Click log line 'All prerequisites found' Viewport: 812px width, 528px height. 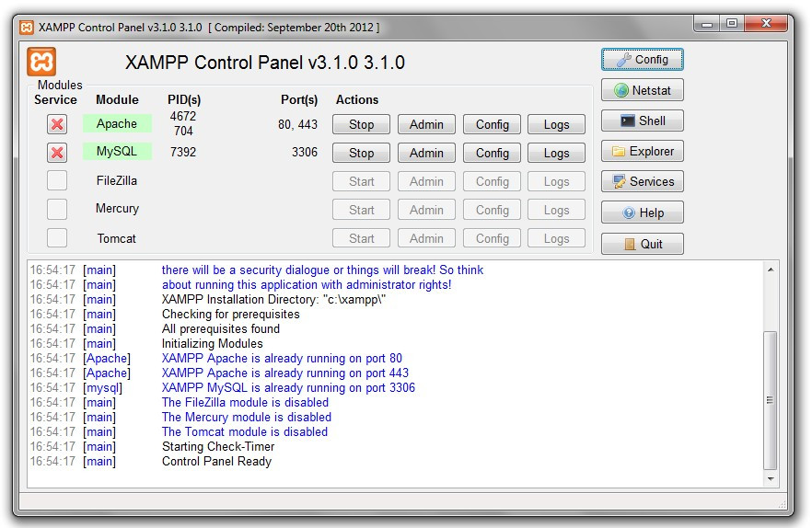coord(221,328)
